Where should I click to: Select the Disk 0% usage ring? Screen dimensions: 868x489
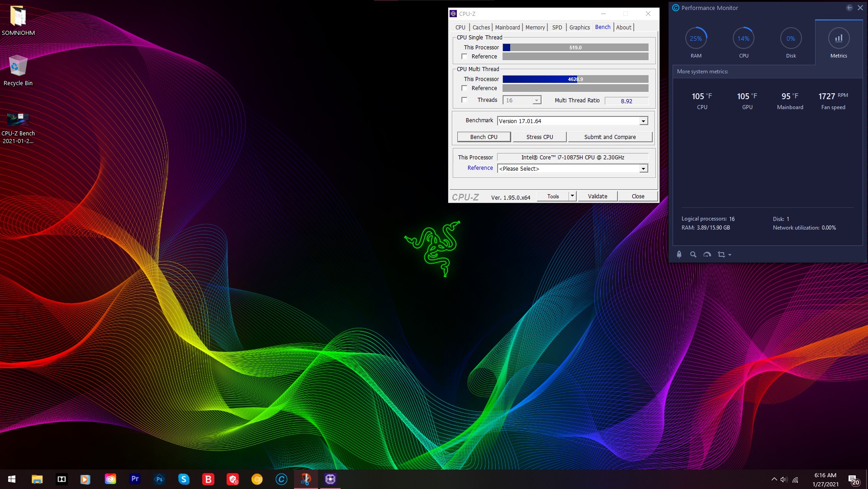(791, 38)
